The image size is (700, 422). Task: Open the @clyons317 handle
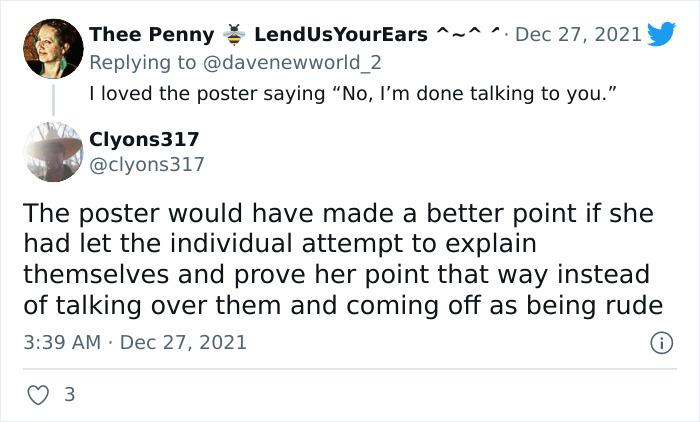coord(146,164)
